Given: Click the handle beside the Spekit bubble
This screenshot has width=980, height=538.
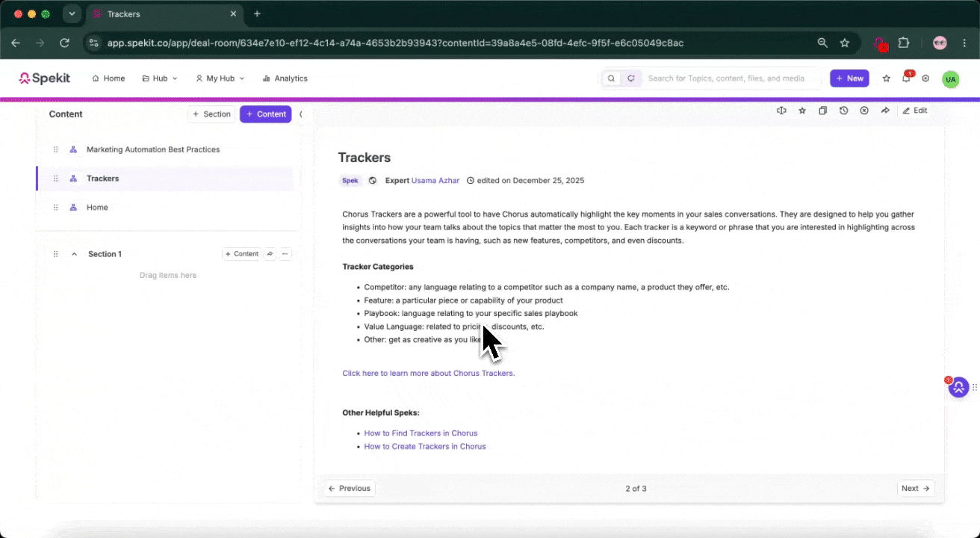Looking at the screenshot, I should click(x=974, y=387).
